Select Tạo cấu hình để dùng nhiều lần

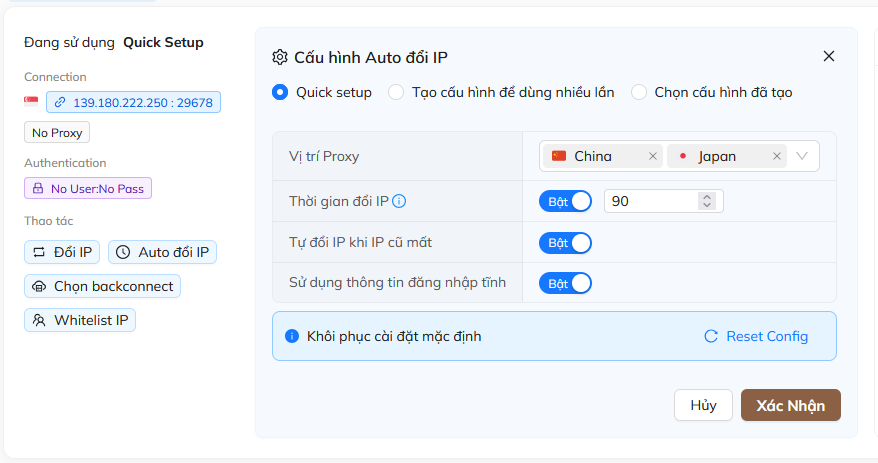pos(396,92)
